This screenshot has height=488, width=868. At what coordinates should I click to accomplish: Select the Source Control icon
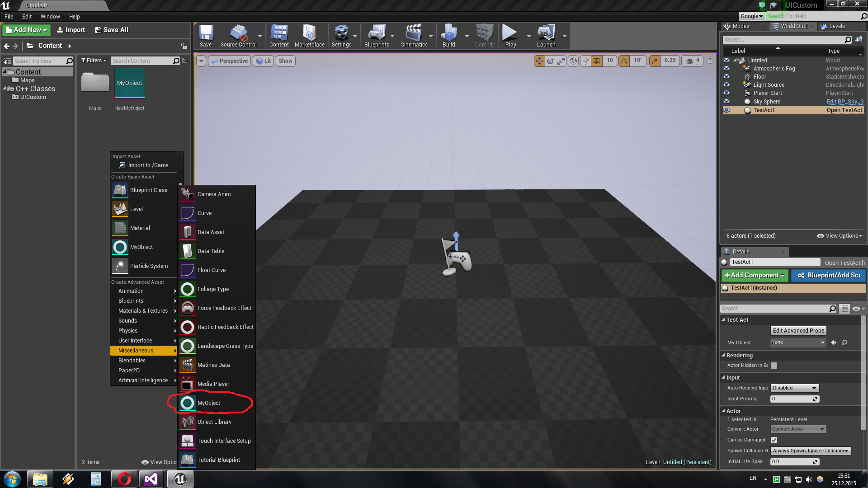point(238,33)
